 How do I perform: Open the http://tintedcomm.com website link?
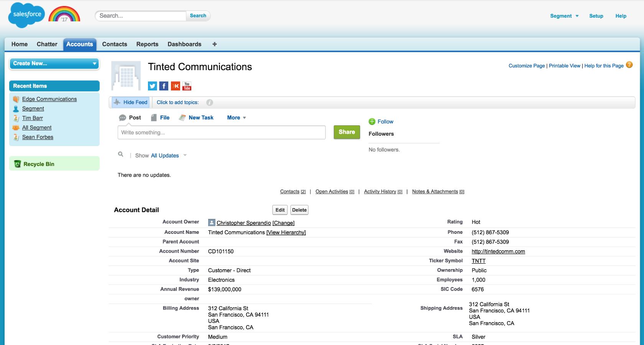[498, 251]
